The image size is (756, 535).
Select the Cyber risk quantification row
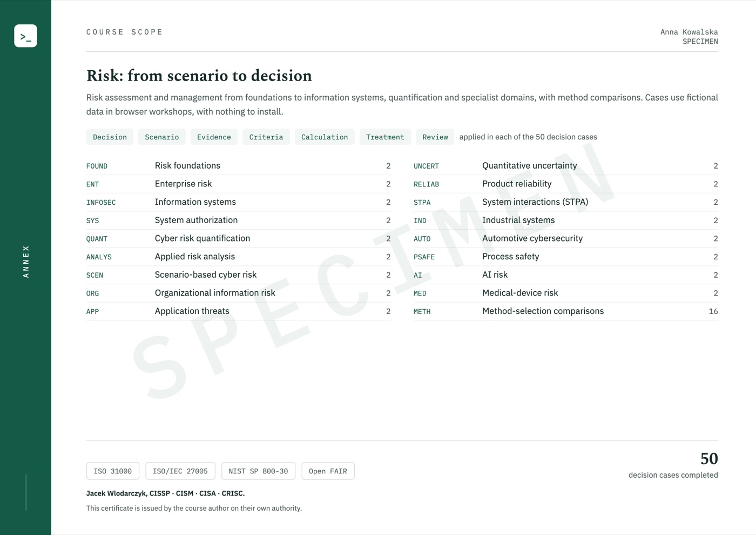[x=239, y=238]
